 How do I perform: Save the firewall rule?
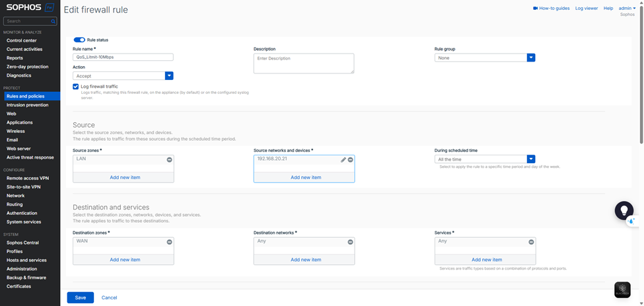pyautogui.click(x=80, y=297)
